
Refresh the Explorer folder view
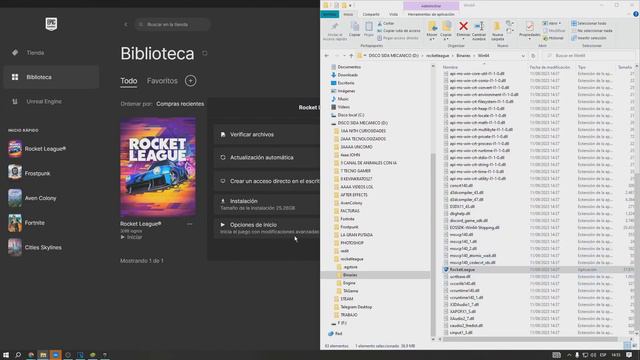[x=533, y=56]
